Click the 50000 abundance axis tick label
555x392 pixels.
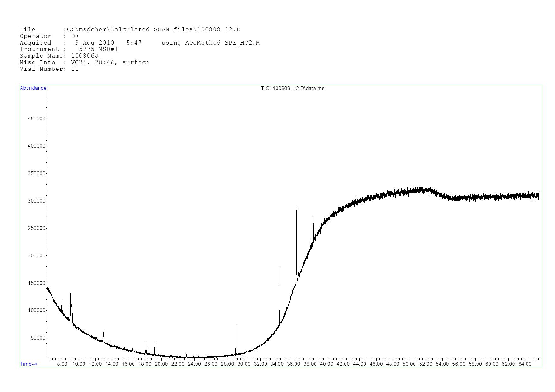click(x=38, y=338)
